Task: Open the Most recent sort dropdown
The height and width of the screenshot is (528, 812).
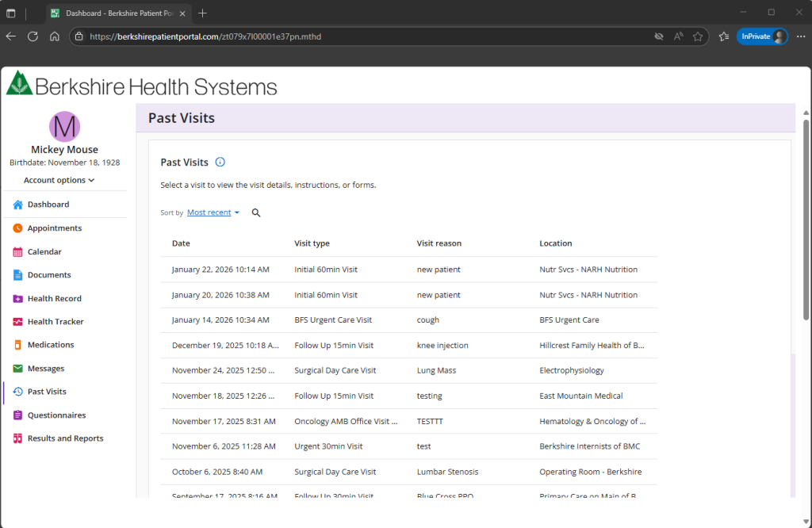Action: tap(213, 212)
